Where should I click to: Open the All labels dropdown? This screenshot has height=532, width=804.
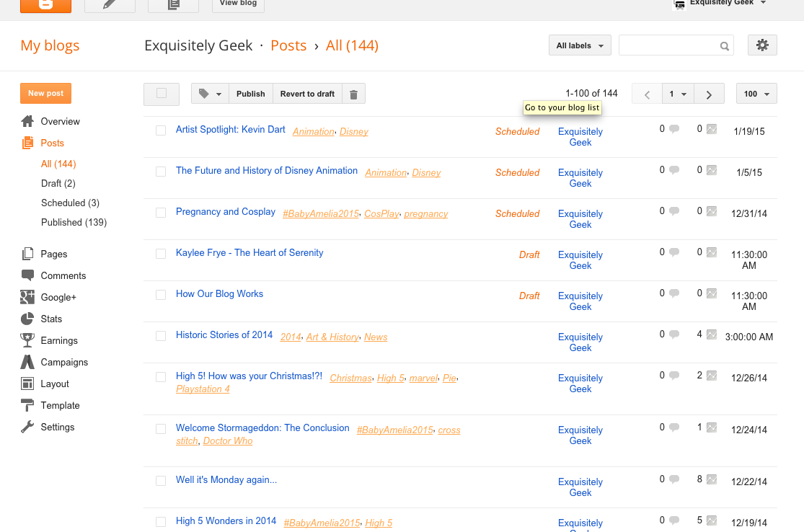[580, 45]
